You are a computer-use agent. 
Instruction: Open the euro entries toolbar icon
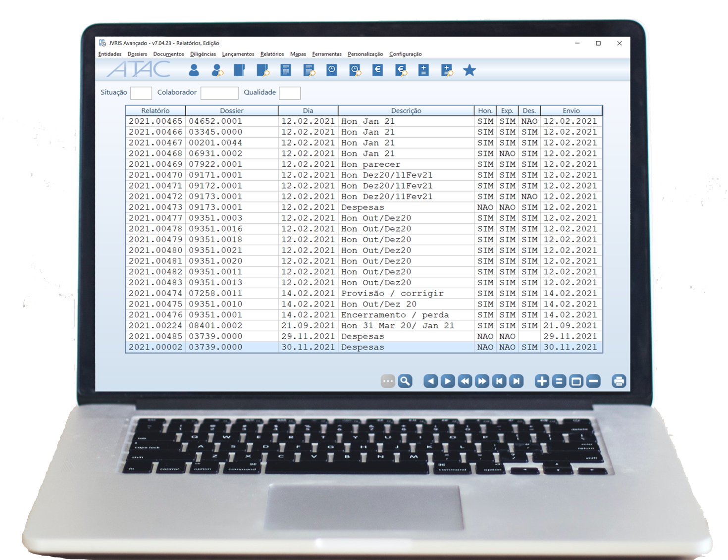(377, 70)
